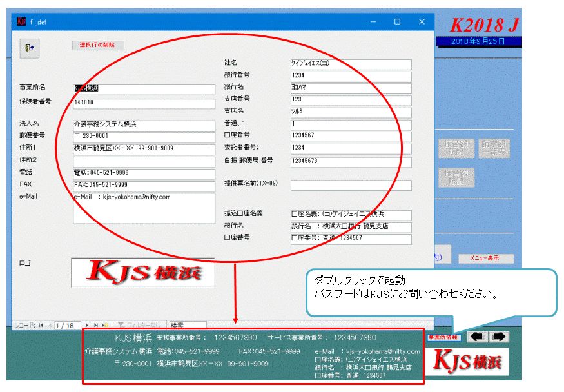Viewport: 564px width, 392px height.
Task: Click the right black arrow button
Action: click(499, 337)
